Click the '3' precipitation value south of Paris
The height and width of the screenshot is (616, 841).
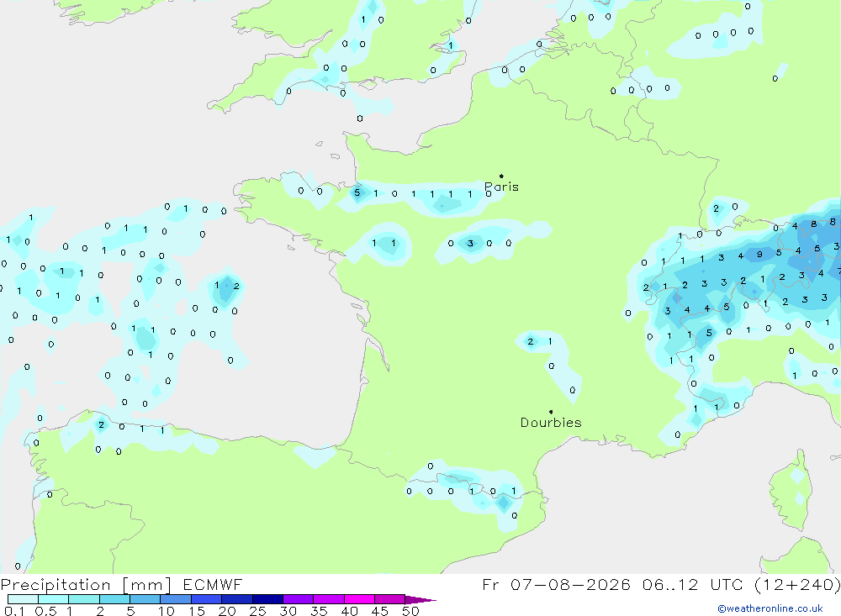pyautogui.click(x=470, y=244)
